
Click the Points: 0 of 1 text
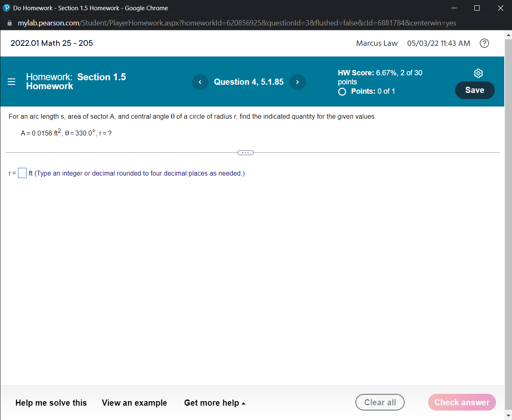coord(373,91)
